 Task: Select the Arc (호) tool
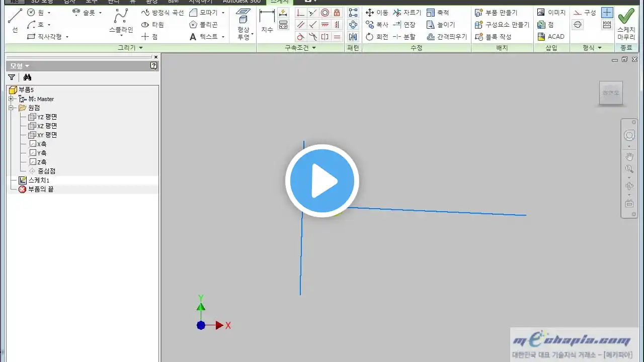tap(36, 25)
